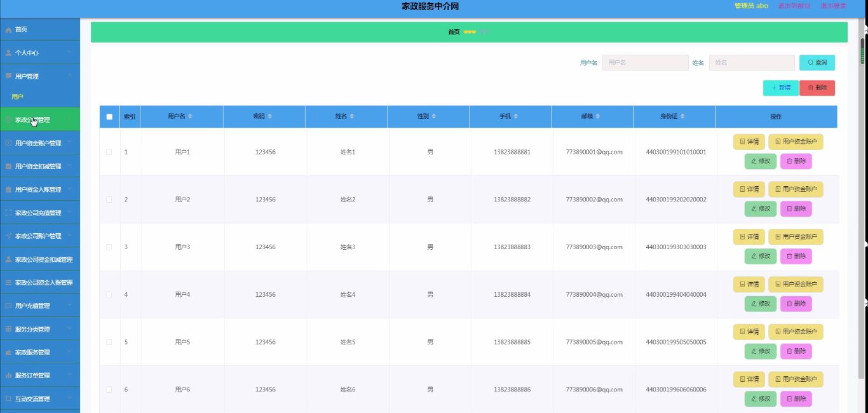Click the icon beside 用户资金账户管理 in sidebar

pyautogui.click(x=8, y=143)
